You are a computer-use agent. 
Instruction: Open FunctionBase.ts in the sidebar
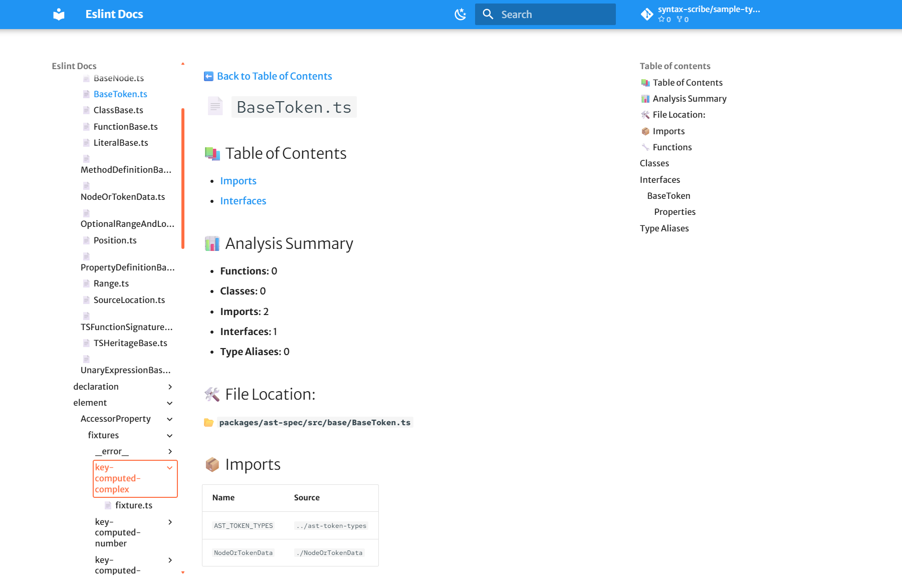point(125,127)
